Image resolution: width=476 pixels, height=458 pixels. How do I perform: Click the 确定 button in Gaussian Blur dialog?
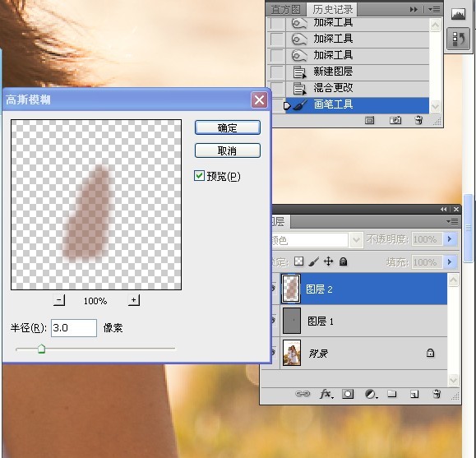[x=228, y=128]
